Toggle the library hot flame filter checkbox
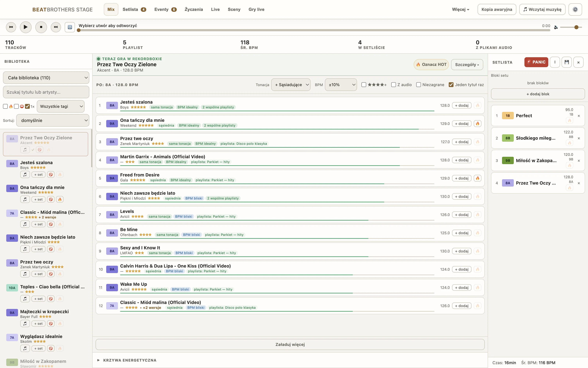The width and height of the screenshot is (588, 368). tap(5, 106)
